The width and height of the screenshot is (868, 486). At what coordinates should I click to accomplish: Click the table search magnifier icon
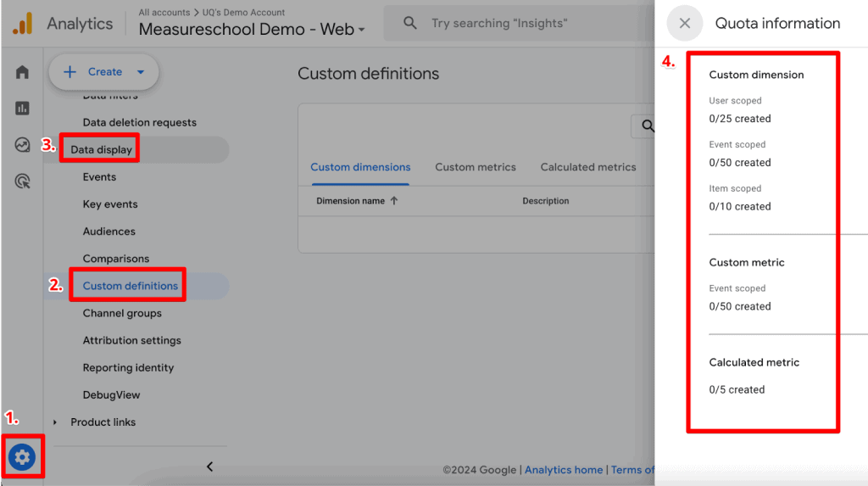(647, 126)
